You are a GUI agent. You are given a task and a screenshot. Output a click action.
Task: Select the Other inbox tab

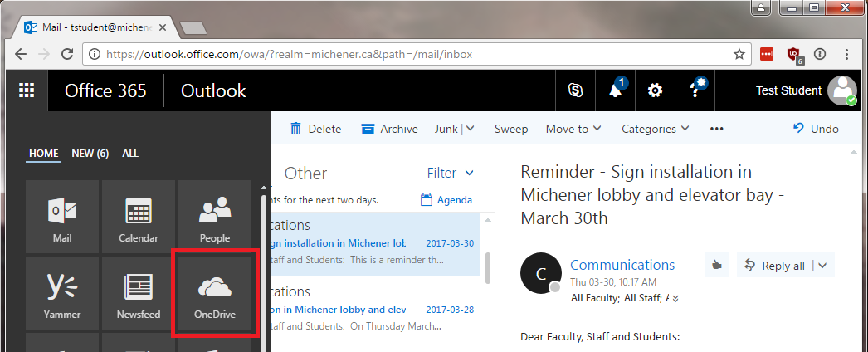[305, 174]
